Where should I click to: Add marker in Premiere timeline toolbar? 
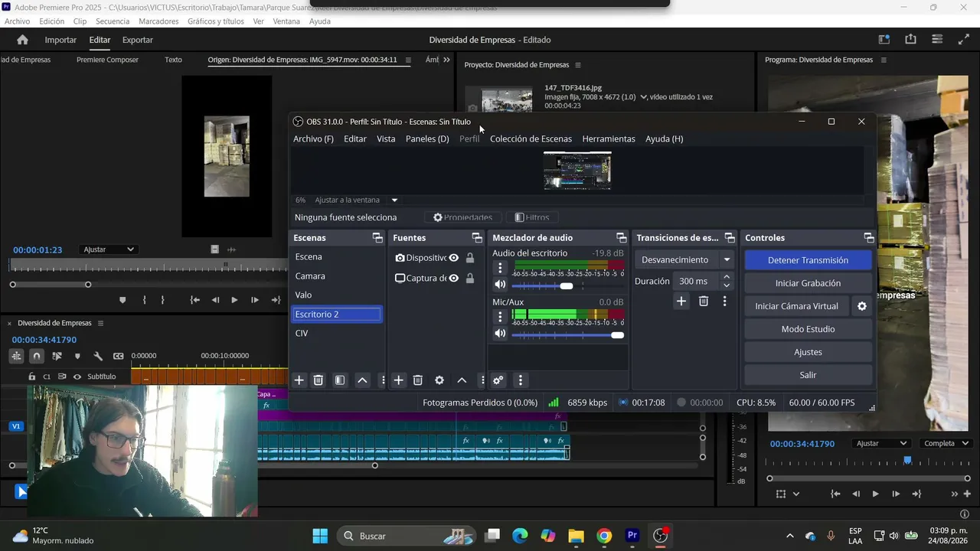(77, 356)
